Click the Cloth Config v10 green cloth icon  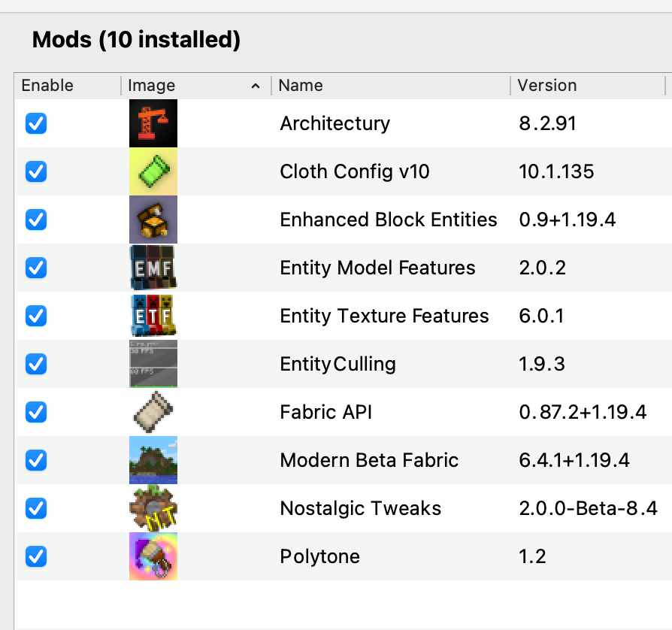[153, 171]
